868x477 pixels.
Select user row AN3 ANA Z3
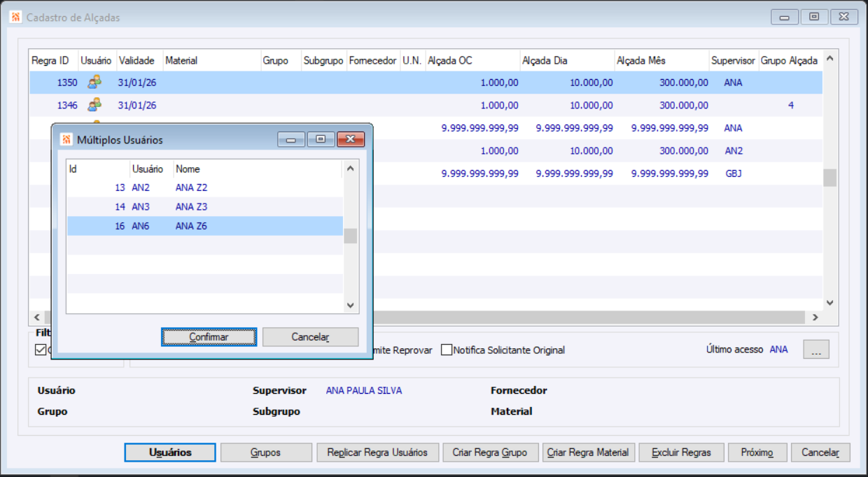[x=204, y=207]
